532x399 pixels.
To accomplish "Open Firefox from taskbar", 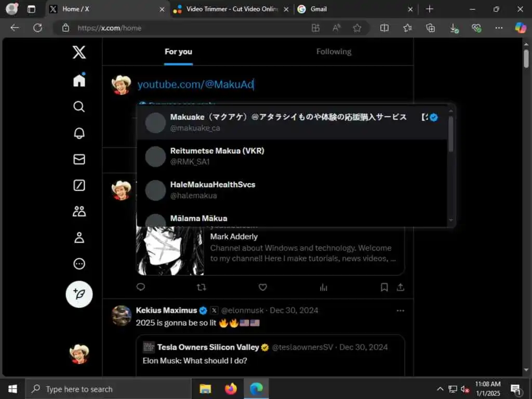I will tap(231, 389).
